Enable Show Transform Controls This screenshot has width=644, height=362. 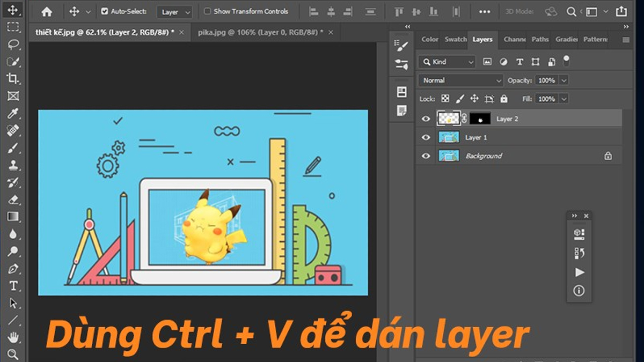[x=207, y=11]
